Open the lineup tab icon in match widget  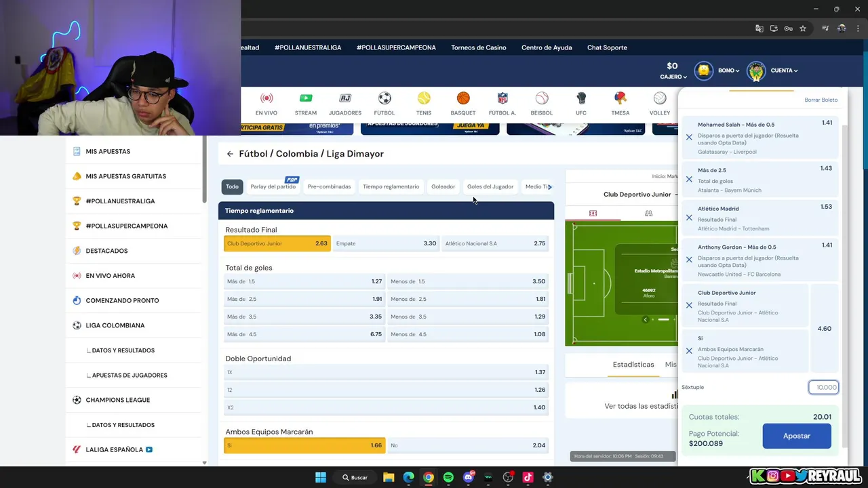coord(648,213)
